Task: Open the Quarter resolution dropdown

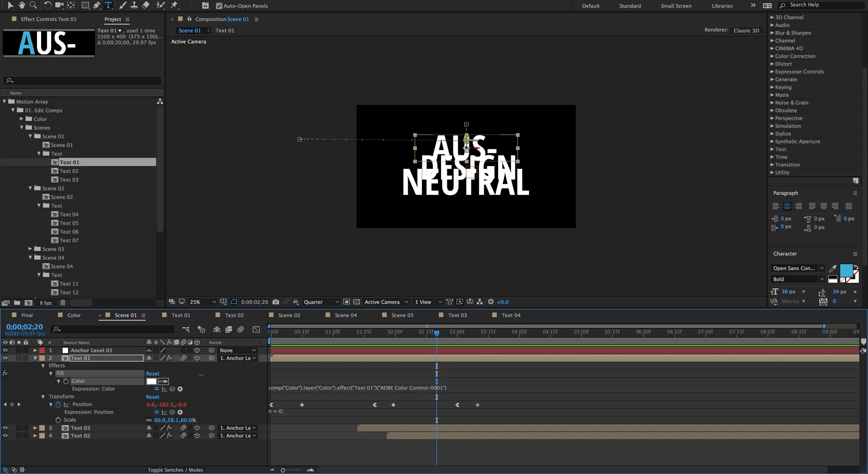Action: (x=321, y=302)
